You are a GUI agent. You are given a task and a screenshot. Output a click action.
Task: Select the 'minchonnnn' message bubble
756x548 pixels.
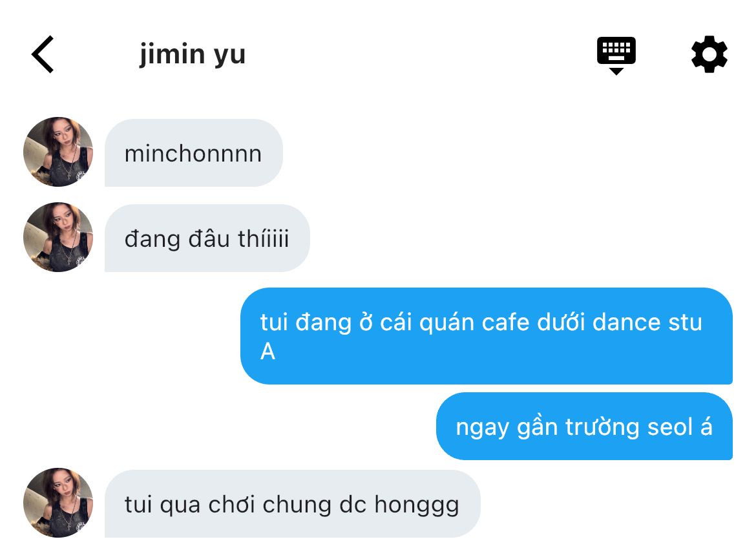click(x=193, y=153)
